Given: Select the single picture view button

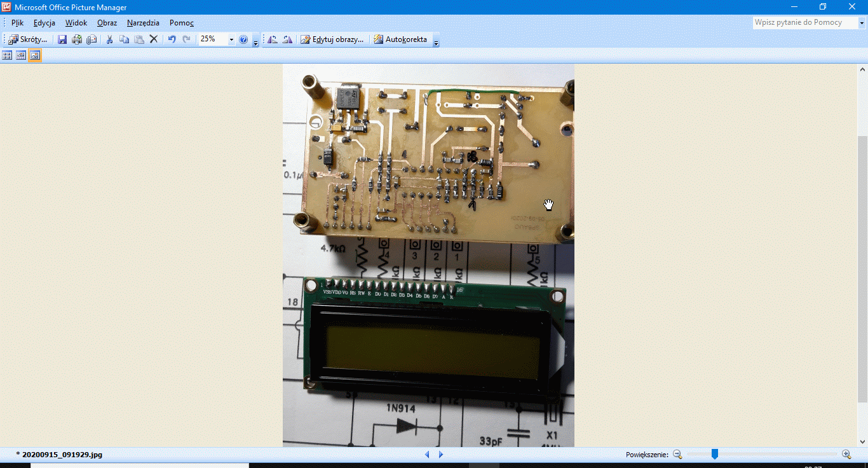Looking at the screenshot, I should point(35,55).
